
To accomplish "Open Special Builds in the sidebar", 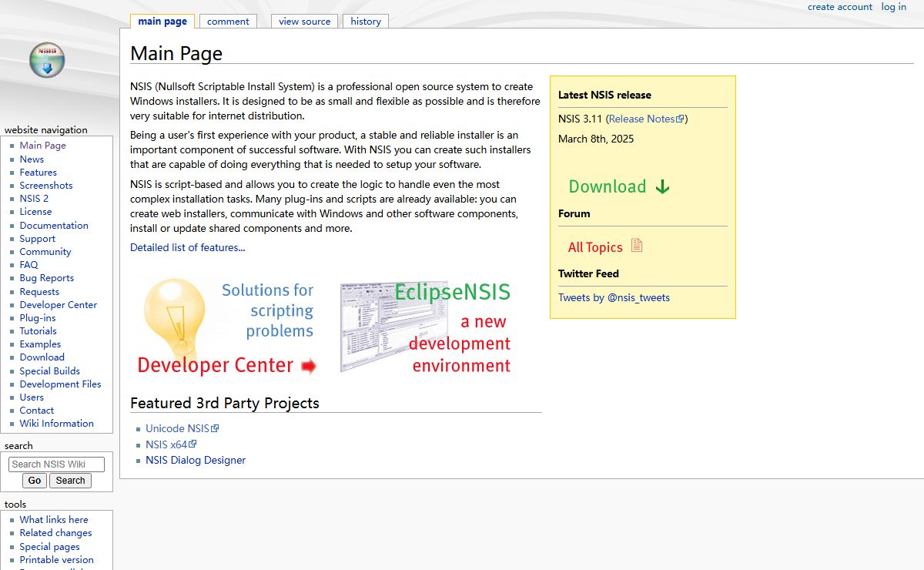I will (50, 371).
